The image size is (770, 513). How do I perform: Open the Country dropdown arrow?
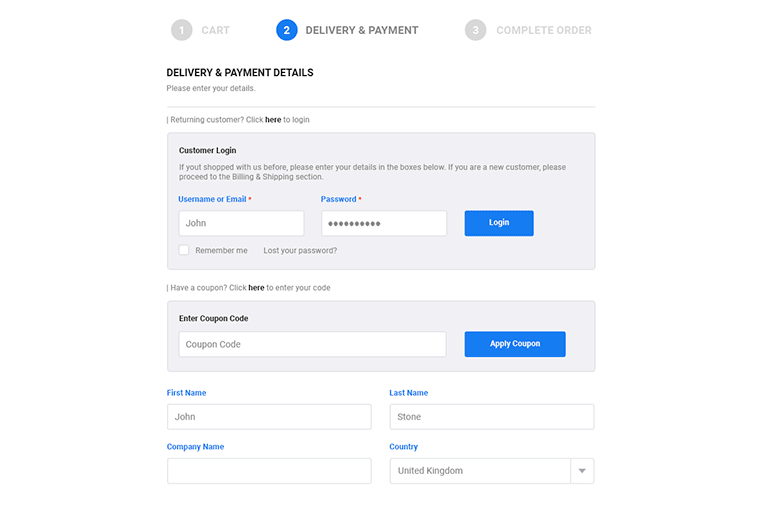click(x=582, y=471)
